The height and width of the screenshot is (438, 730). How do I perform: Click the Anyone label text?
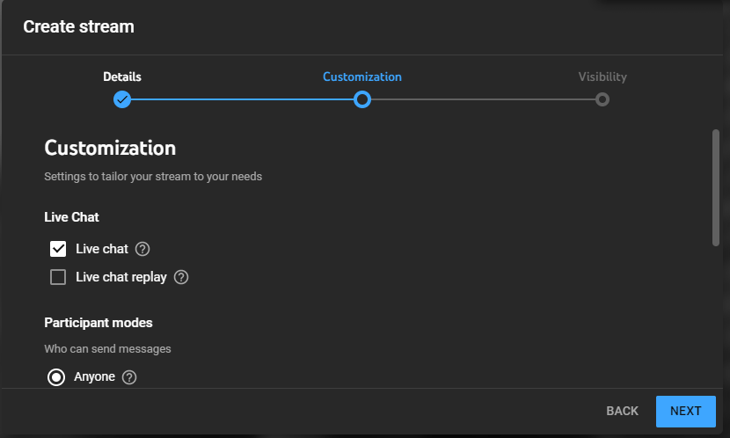tap(95, 377)
